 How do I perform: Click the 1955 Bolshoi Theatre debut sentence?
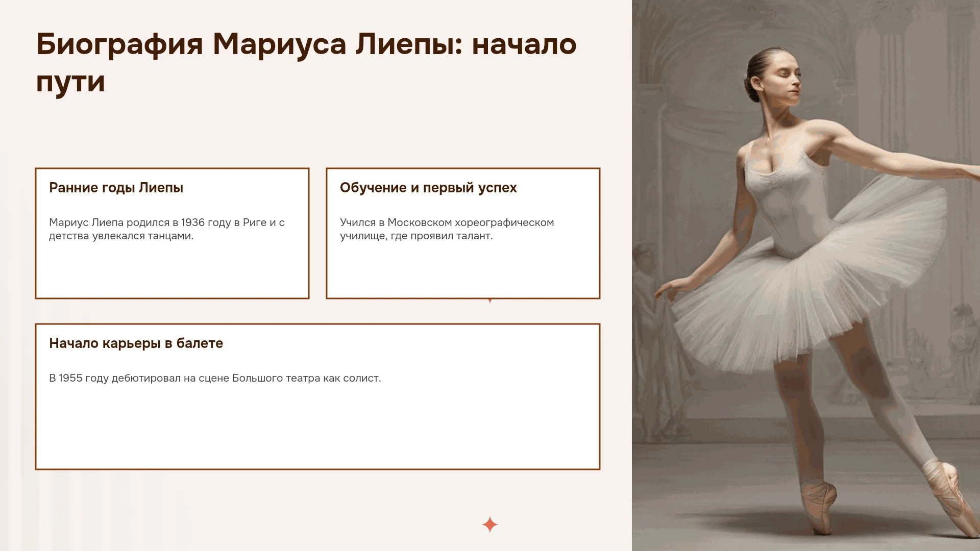pos(215,378)
